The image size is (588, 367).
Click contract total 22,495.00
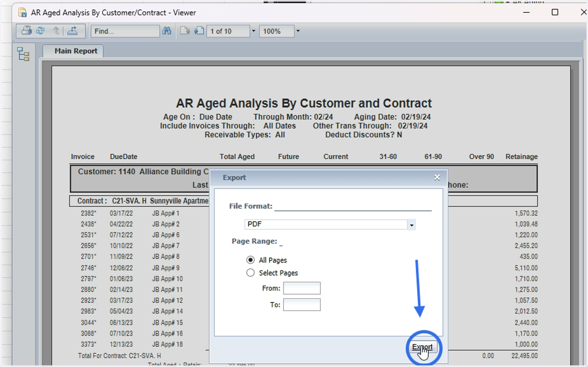524,356
